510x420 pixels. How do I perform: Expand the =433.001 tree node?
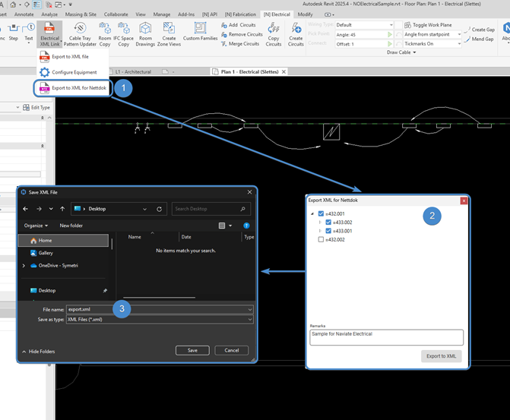[320, 231]
